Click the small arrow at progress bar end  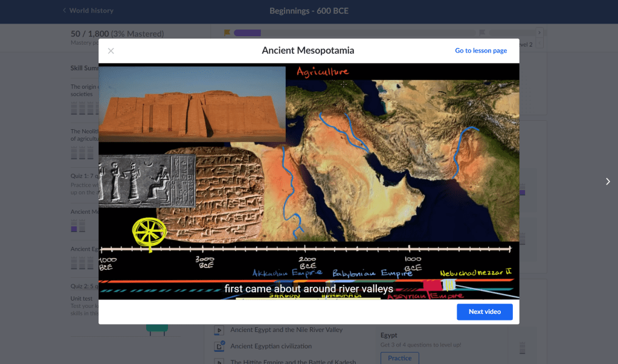click(x=539, y=33)
